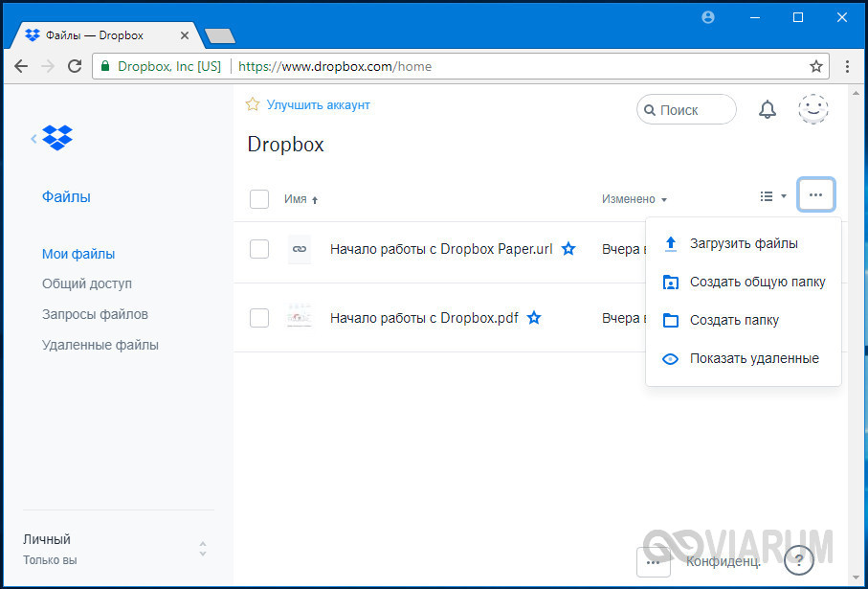This screenshot has height=589, width=868.
Task: Open Запросы файлов in sidebar
Action: click(x=95, y=314)
